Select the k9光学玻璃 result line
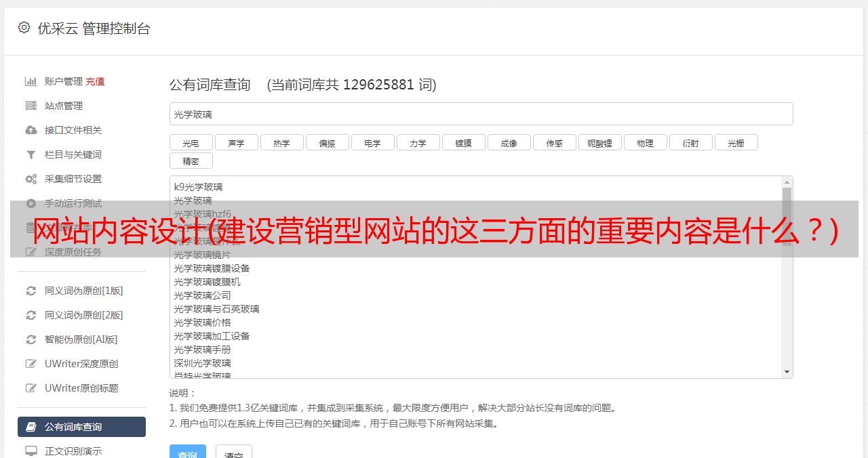The image size is (868, 458). point(198,187)
